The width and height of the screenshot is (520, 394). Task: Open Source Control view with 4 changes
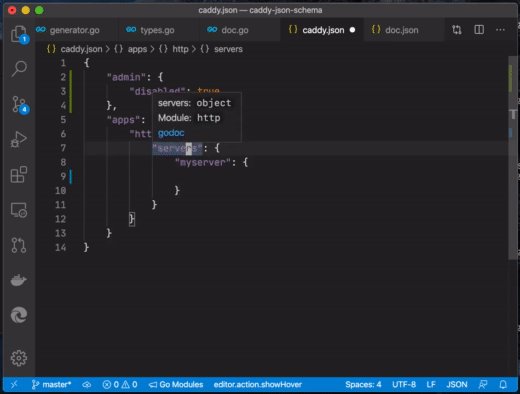click(19, 105)
